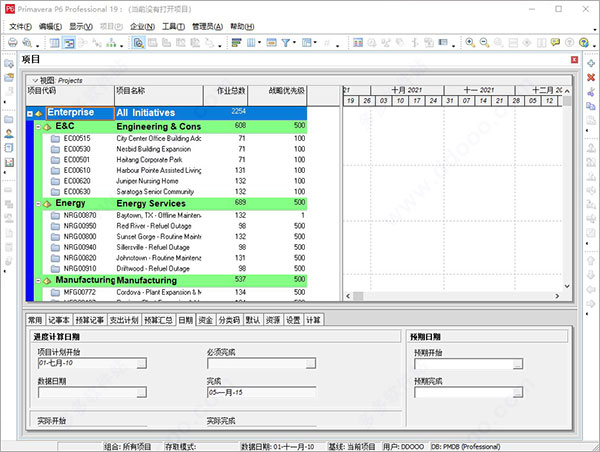The height and width of the screenshot is (452, 600).
Task: Switch to the 预算汇总 tab
Action: click(158, 320)
